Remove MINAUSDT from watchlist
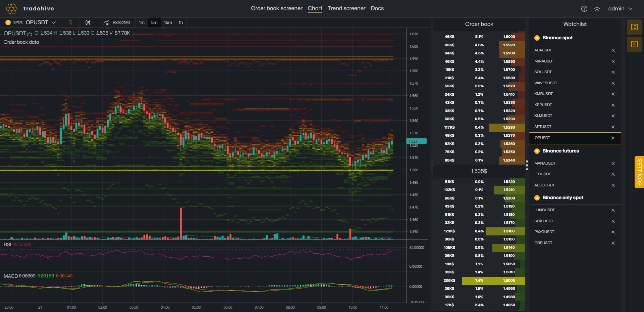Screen dimensions: 644x312 click(x=613, y=61)
